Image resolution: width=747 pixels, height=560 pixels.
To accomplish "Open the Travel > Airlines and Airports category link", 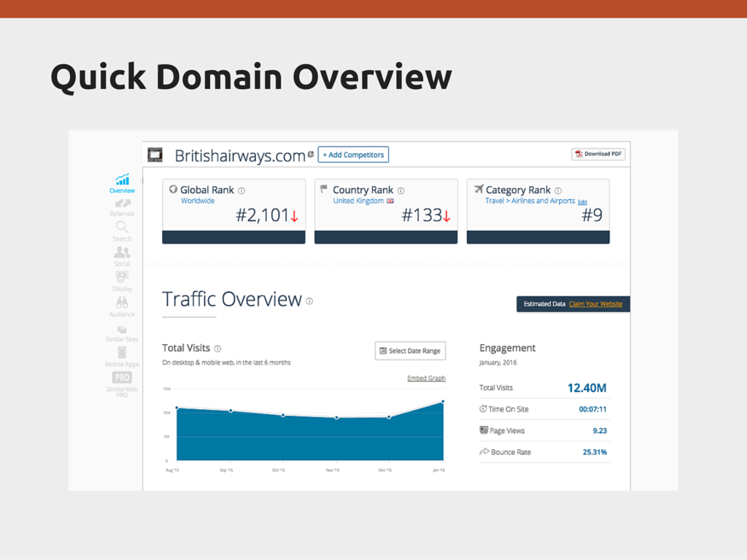I will (x=530, y=201).
